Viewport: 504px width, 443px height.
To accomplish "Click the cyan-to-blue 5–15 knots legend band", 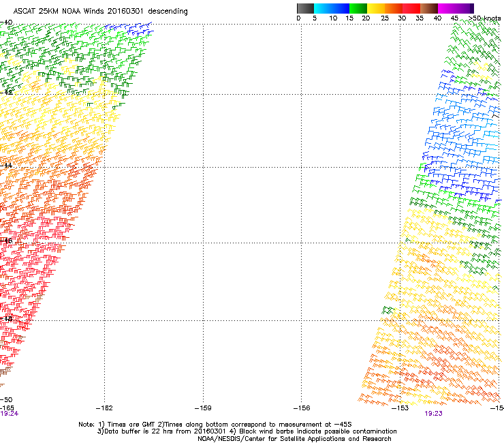I will pos(332,8).
